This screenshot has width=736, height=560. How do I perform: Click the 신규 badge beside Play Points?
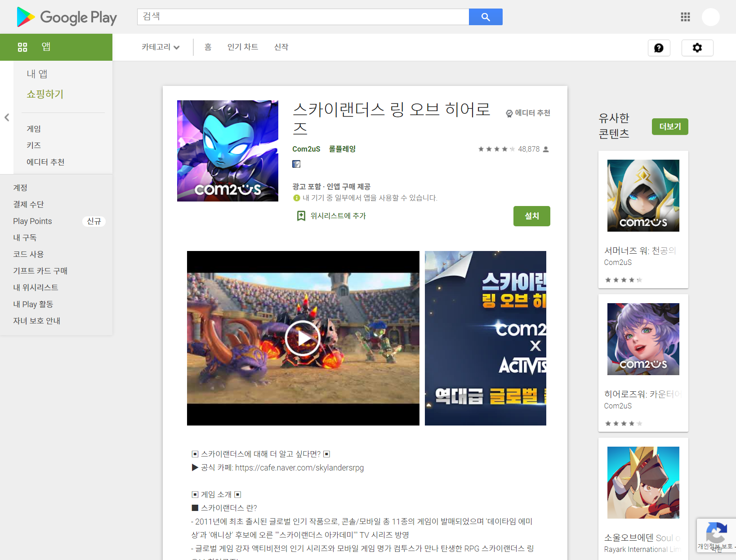(94, 221)
